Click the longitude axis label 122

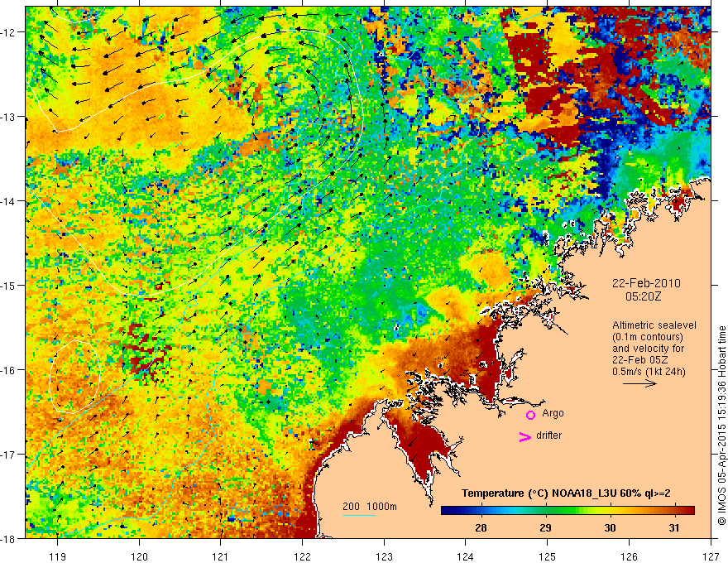302,556
